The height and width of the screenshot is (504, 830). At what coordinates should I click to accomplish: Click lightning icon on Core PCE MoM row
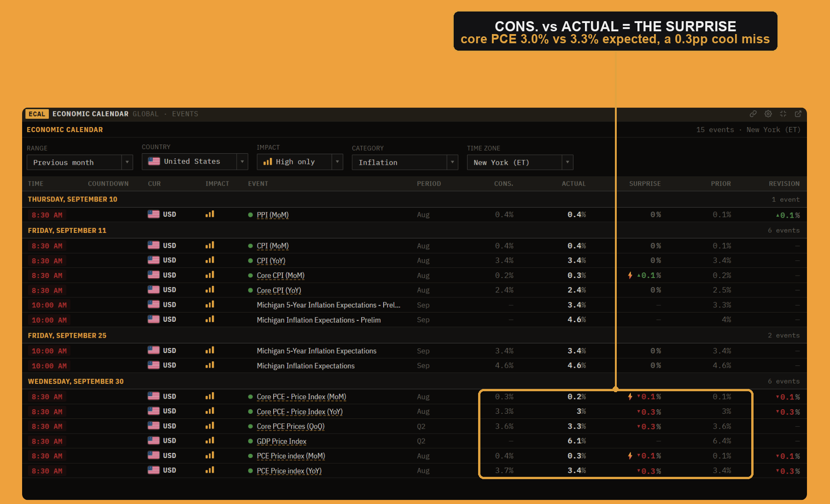coord(630,396)
